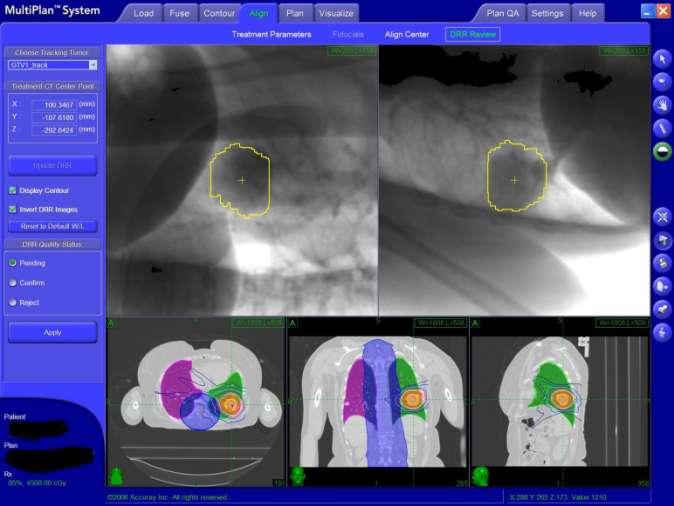Click W/L label on right DRR image
The height and width of the screenshot is (506, 674).
(x=624, y=51)
